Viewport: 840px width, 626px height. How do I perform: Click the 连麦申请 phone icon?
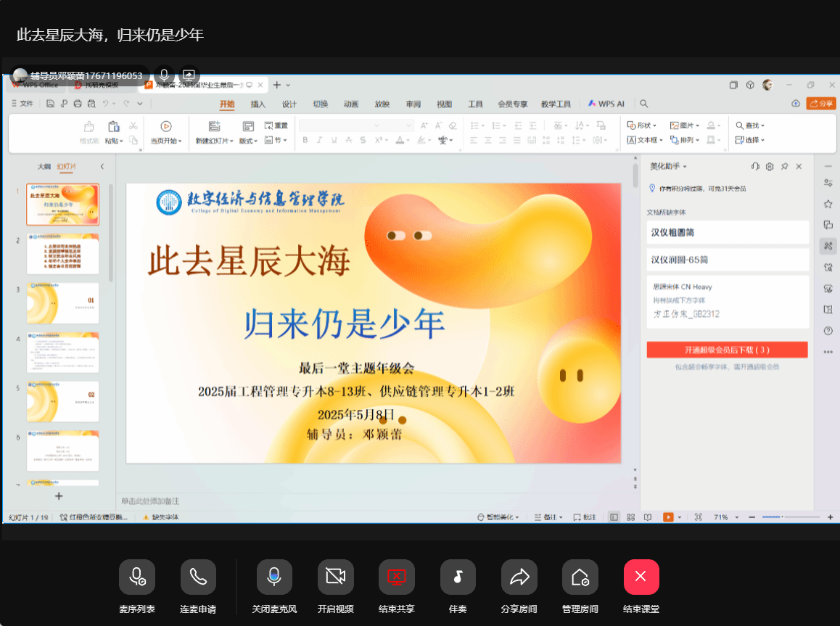[x=198, y=577]
